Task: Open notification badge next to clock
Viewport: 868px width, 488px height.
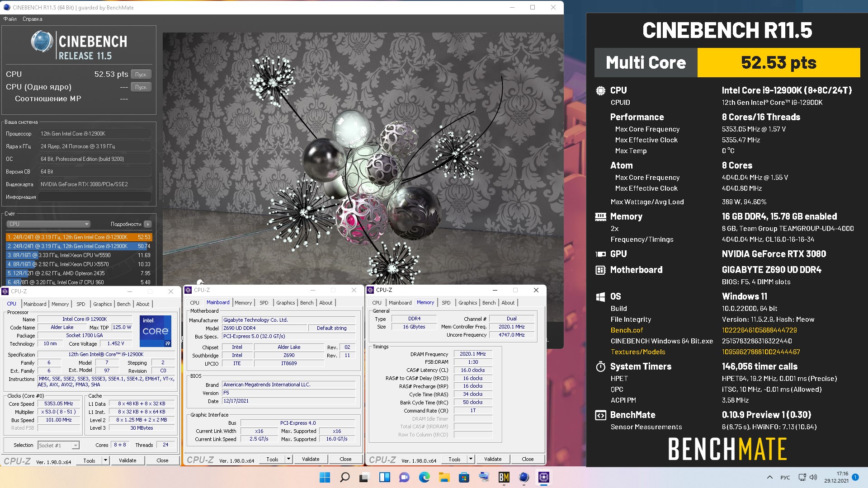Action: 855,477
